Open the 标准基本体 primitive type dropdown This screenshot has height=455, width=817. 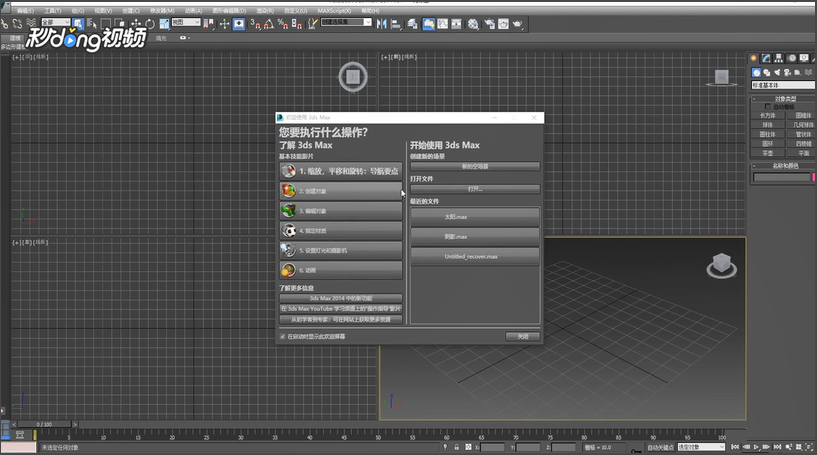(x=783, y=84)
